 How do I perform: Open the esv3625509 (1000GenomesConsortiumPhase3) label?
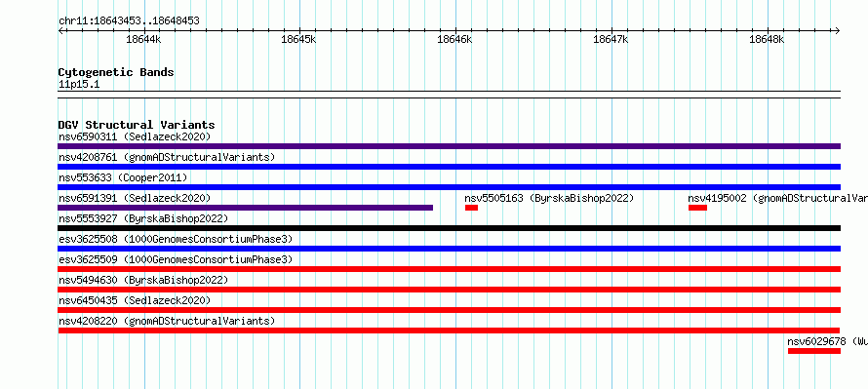click(176, 259)
